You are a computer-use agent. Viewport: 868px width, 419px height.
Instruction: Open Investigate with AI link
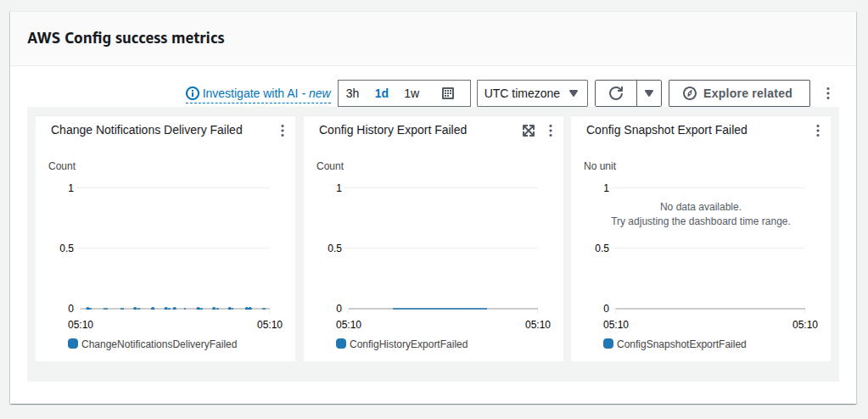pyautogui.click(x=266, y=93)
